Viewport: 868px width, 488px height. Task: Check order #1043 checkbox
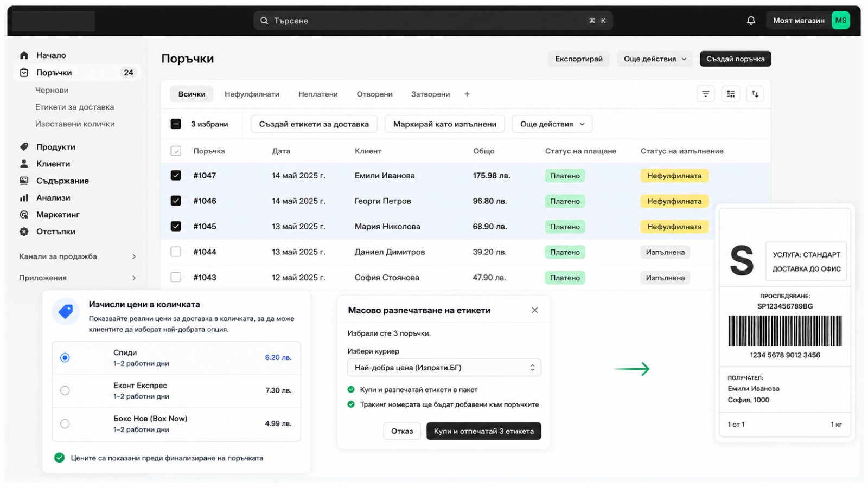point(176,277)
